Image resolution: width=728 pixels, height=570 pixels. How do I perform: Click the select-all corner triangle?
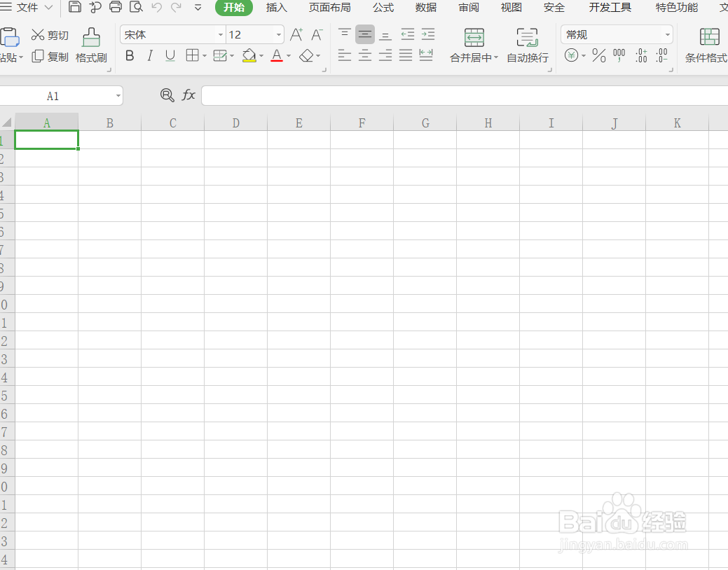coord(7,123)
